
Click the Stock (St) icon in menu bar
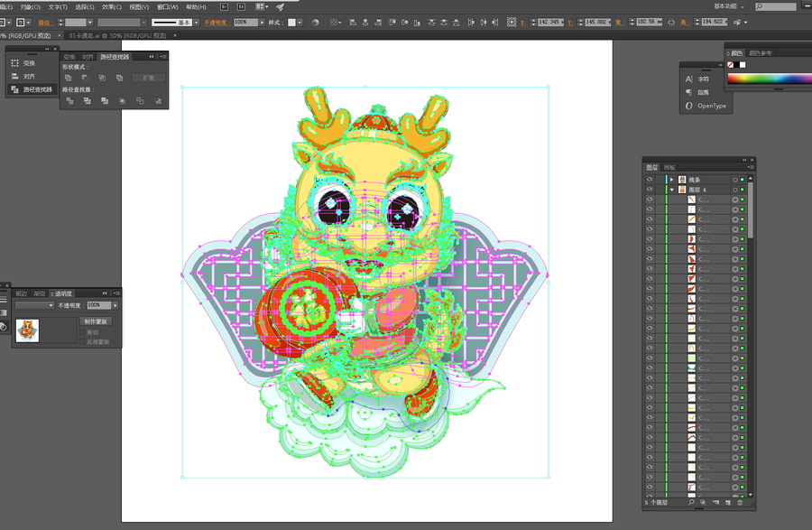coord(241,6)
